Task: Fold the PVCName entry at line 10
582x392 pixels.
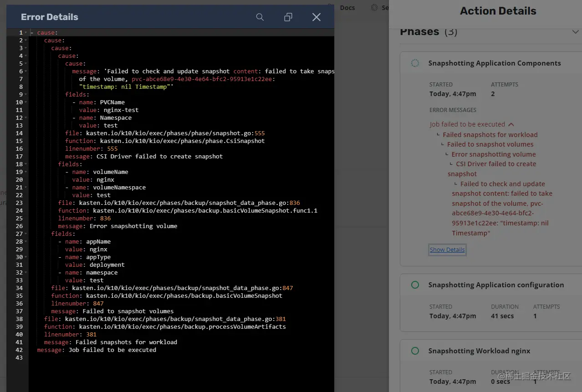Action: [x=26, y=102]
